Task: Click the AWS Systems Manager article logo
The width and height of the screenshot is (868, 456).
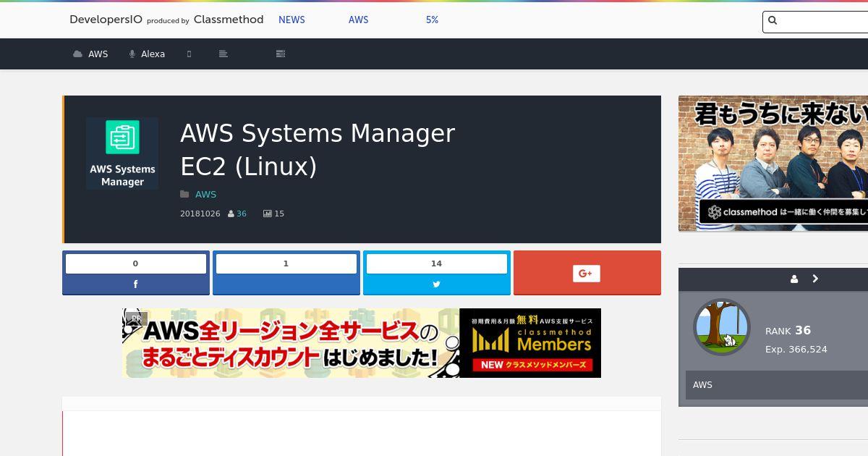Action: (x=122, y=153)
